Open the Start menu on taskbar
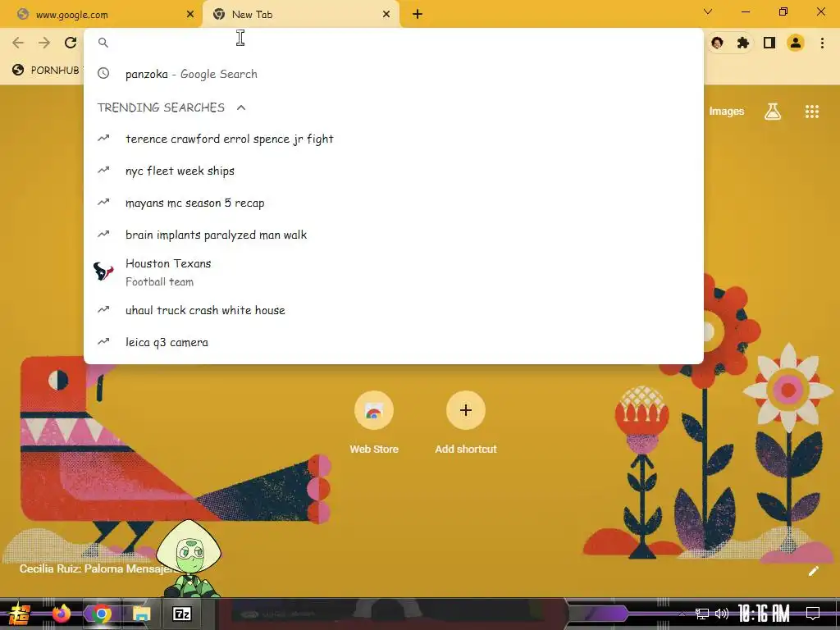Screen dimensions: 840x630 [x=20, y=614]
